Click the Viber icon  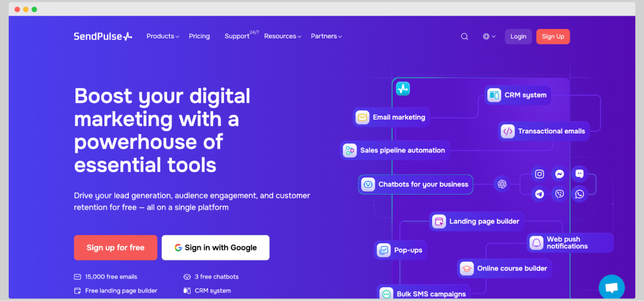559,194
